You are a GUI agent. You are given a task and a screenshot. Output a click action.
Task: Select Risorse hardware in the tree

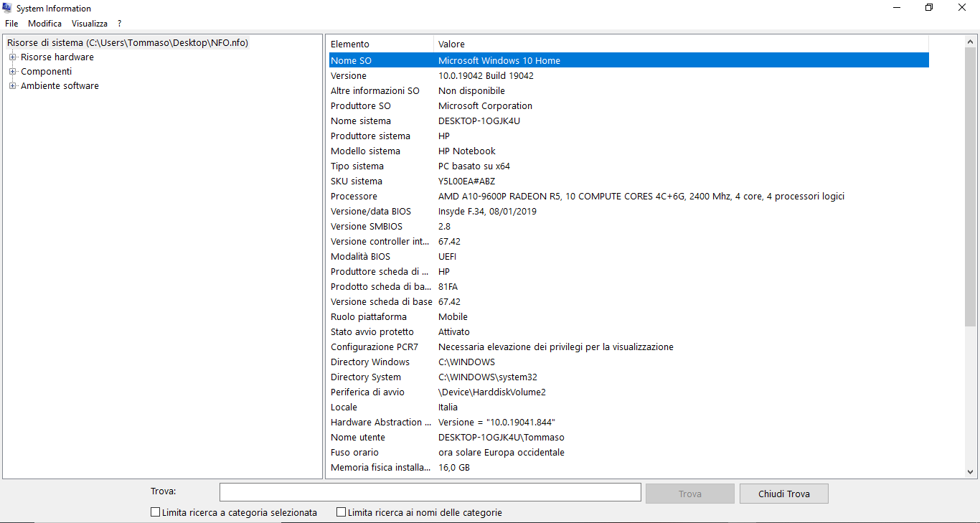pyautogui.click(x=57, y=57)
